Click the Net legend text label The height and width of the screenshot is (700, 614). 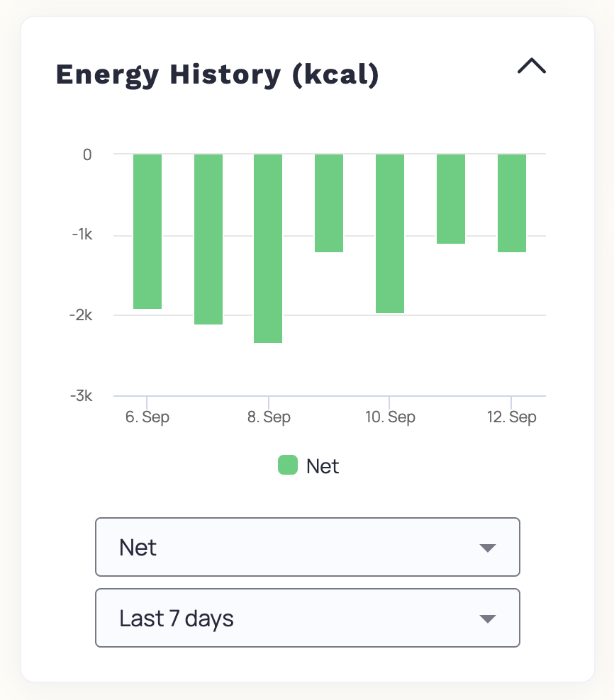click(x=323, y=465)
